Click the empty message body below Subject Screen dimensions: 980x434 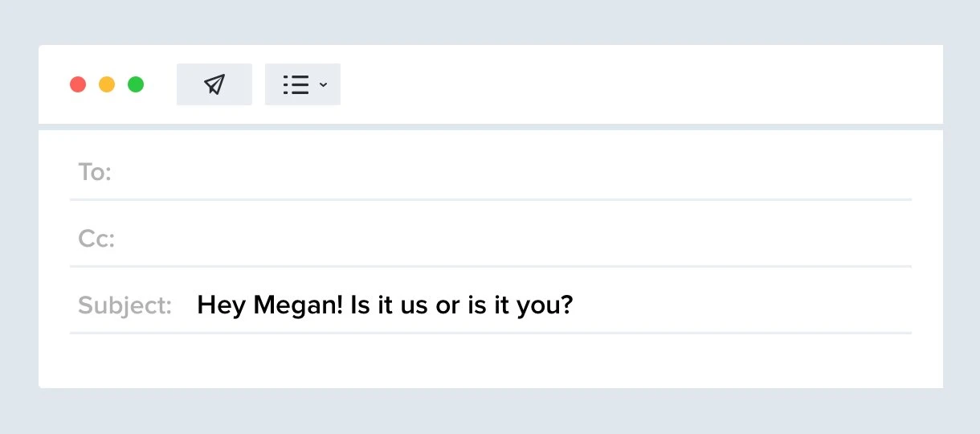[490, 360]
